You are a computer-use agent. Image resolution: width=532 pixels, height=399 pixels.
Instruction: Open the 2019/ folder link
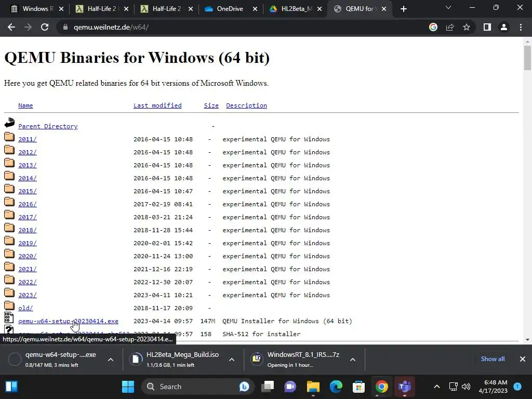point(28,243)
